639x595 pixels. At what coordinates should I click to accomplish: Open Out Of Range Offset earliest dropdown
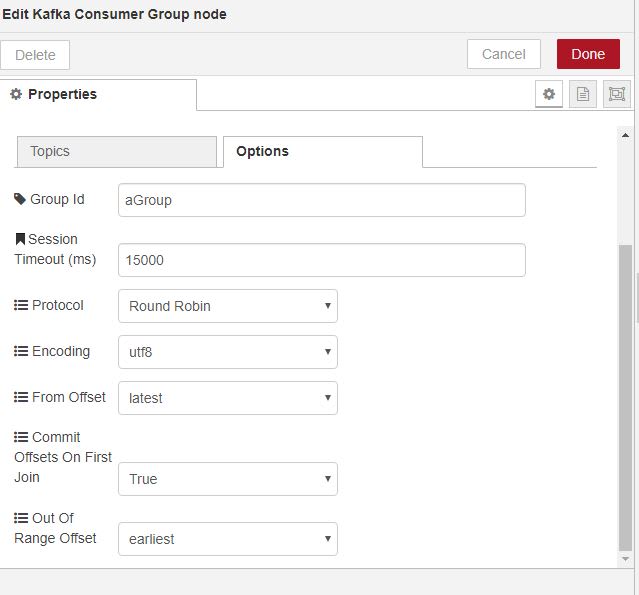coord(228,539)
